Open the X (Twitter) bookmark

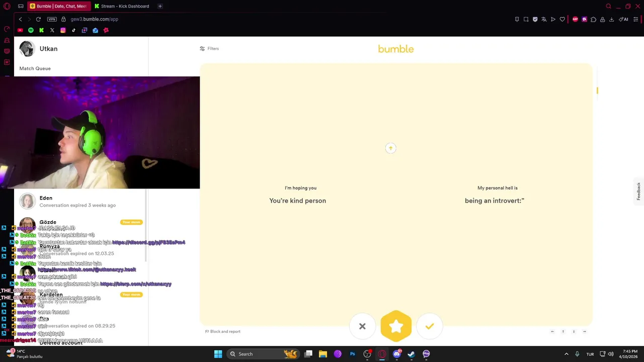tap(52, 30)
